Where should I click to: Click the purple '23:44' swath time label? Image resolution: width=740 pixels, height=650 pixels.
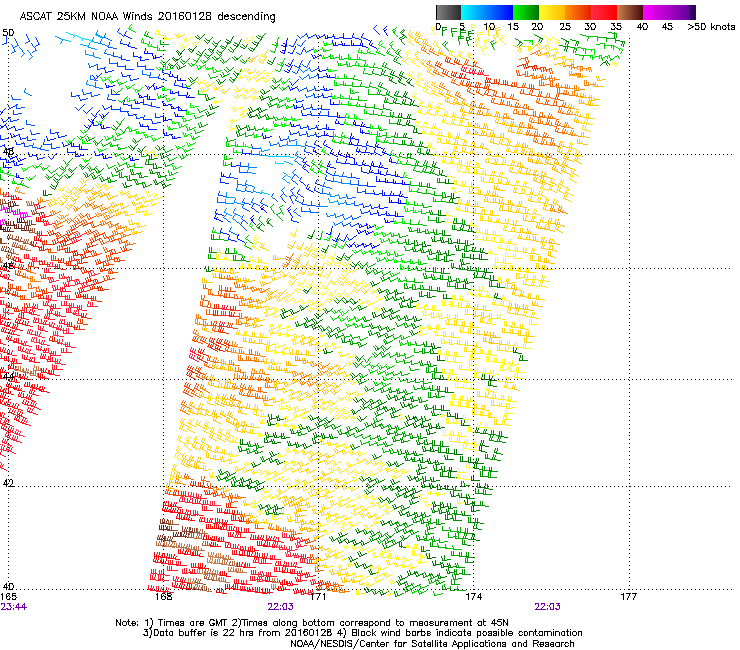14,607
